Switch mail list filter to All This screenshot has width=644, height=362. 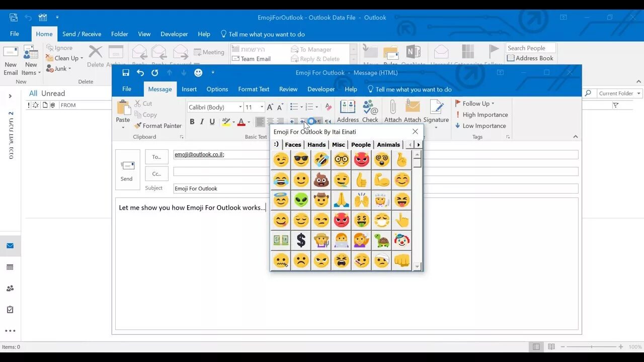tap(33, 94)
